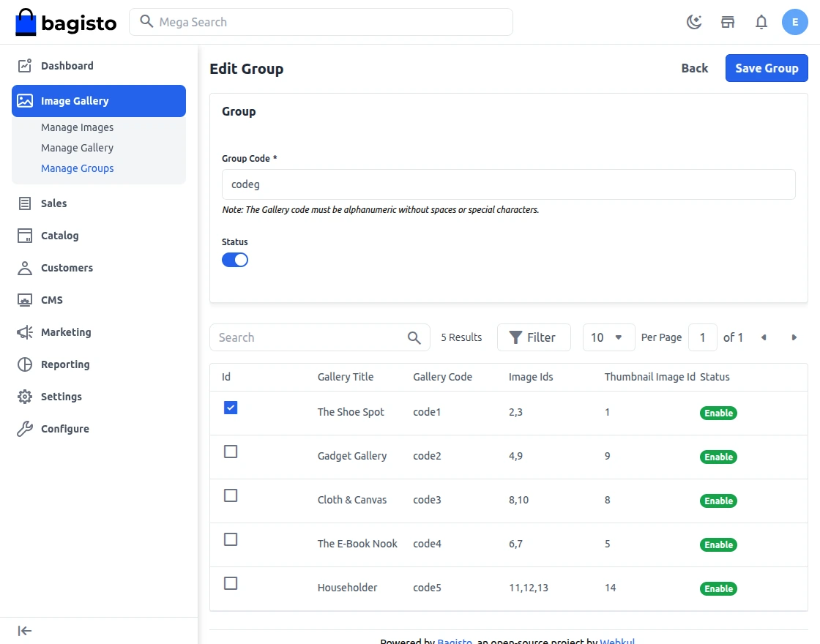Screen dimensions: 820x644
Task: Open the CMS section icon
Action: coord(23,299)
